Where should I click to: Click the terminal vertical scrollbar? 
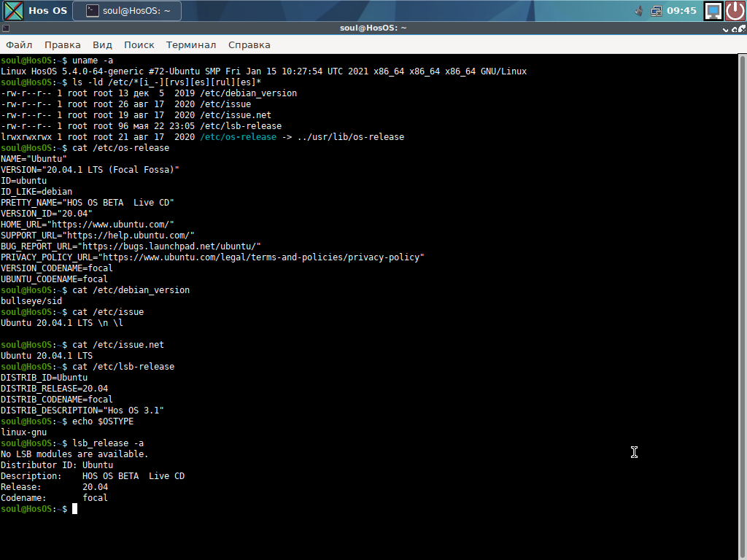pos(742,307)
